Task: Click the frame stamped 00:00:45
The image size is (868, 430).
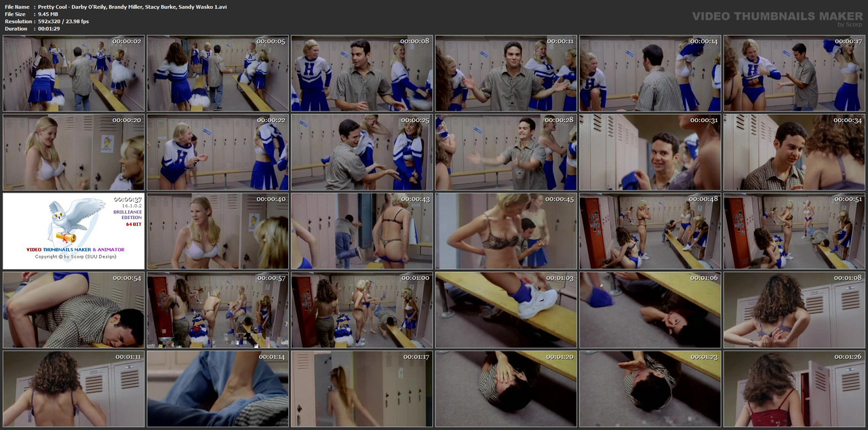Action: [x=506, y=231]
